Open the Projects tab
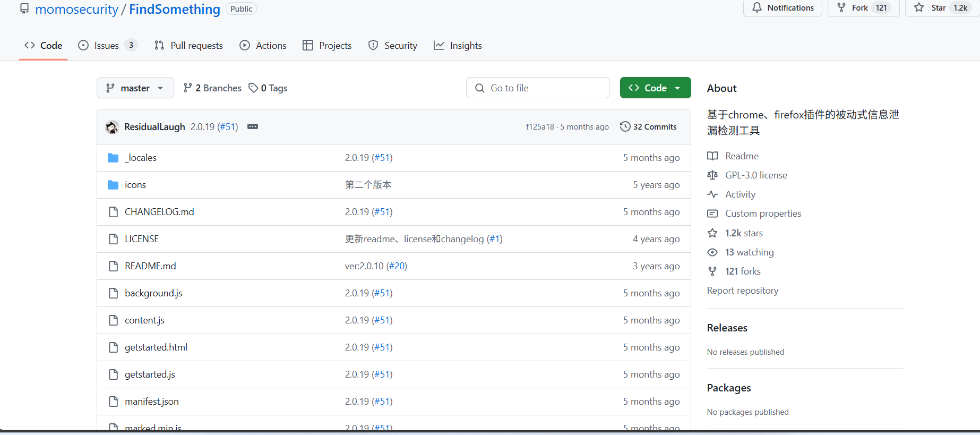This screenshot has width=980, height=435. (x=327, y=46)
